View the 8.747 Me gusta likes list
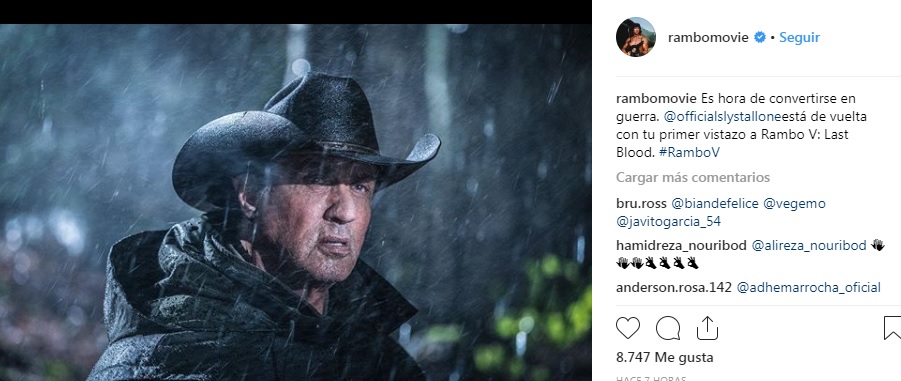The width and height of the screenshot is (901, 381). (664, 357)
